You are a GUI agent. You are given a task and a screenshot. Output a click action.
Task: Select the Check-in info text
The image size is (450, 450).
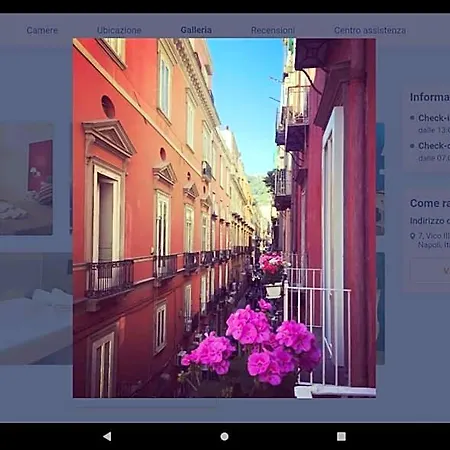434,118
